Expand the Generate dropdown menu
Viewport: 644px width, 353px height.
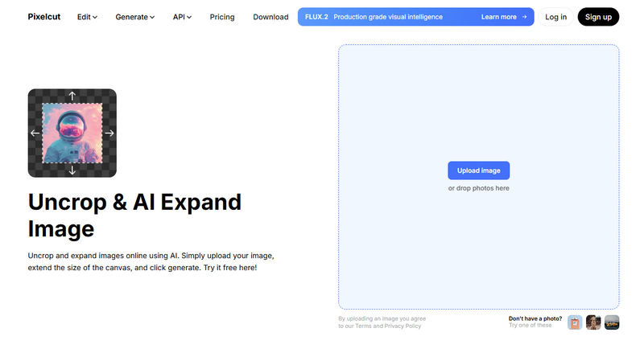pos(134,17)
